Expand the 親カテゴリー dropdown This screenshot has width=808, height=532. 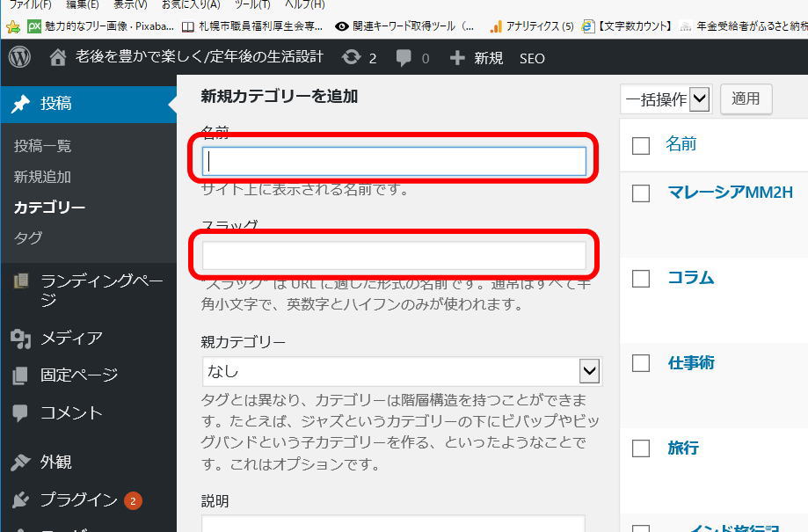588,371
